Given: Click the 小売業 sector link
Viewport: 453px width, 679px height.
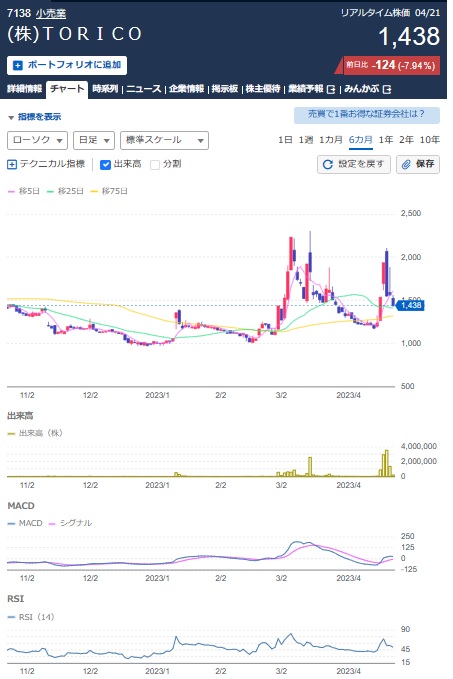Looking at the screenshot, I should point(51,14).
